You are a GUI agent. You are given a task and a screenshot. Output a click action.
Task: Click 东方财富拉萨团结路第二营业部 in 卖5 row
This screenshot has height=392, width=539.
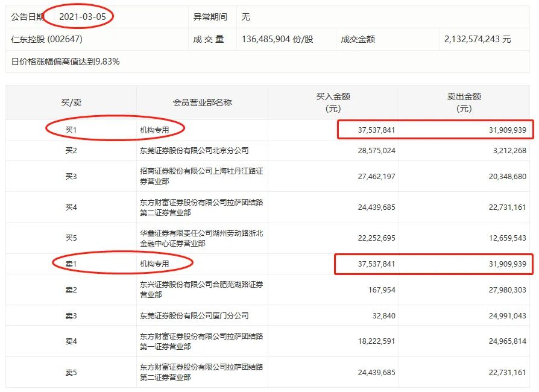(x=201, y=372)
